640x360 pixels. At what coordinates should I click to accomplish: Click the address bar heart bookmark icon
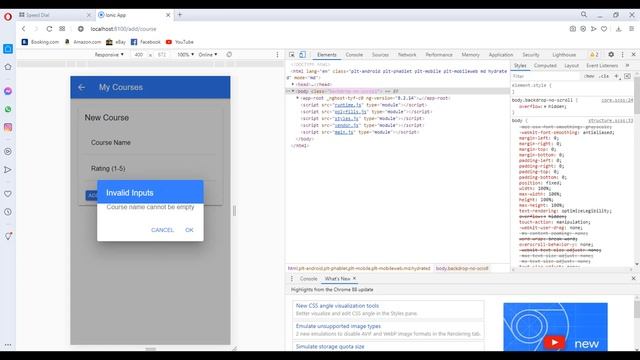pyautogui.click(x=604, y=29)
